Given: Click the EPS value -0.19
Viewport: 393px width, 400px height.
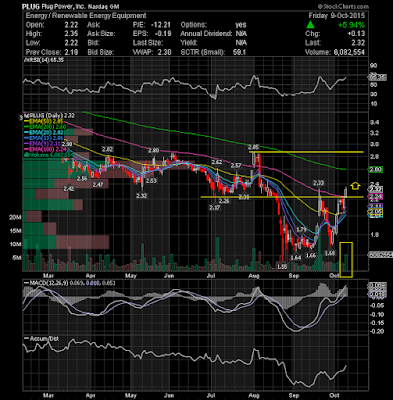Looking at the screenshot, I should click(x=163, y=34).
